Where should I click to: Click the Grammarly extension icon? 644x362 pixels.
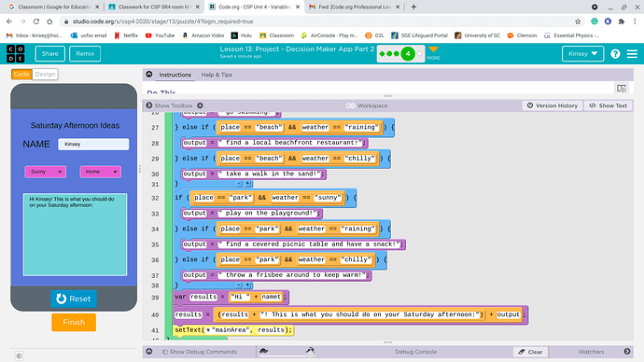coord(595,21)
